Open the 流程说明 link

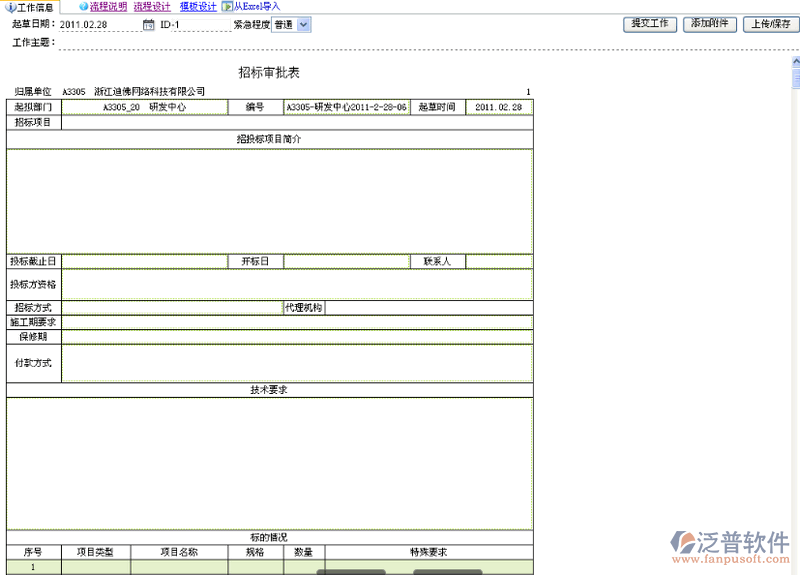pos(108,7)
